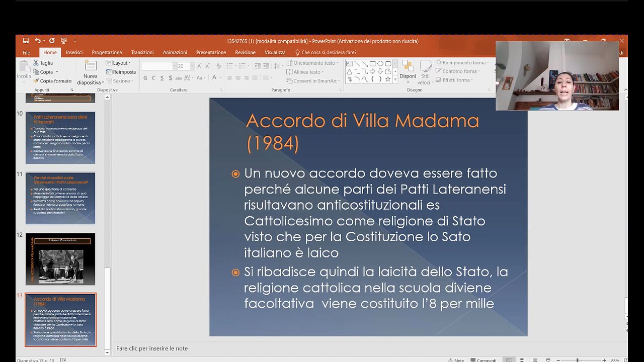Toggle text shadow (S) formatting
Viewport: 644px width, 362px height.
(171, 78)
